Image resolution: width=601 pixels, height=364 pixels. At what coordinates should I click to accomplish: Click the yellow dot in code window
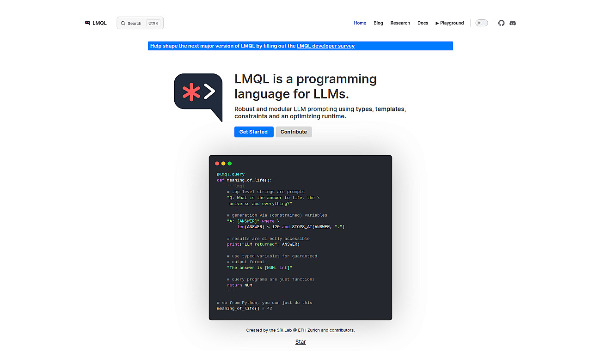(x=223, y=164)
